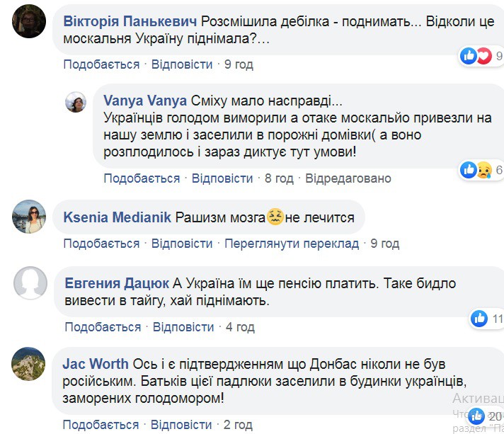Click Евгения Дацюк's default avatar
Viewport: 504px width, 434px height.
(x=30, y=284)
